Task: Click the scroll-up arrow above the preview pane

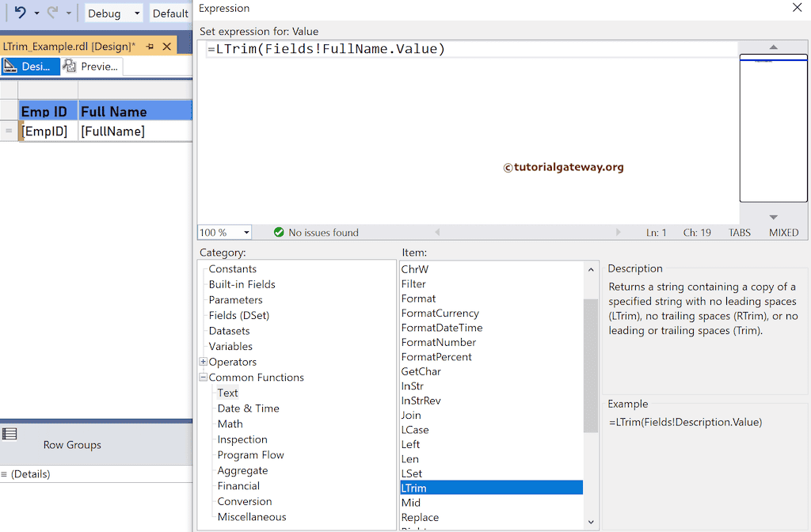Action: 773,47
